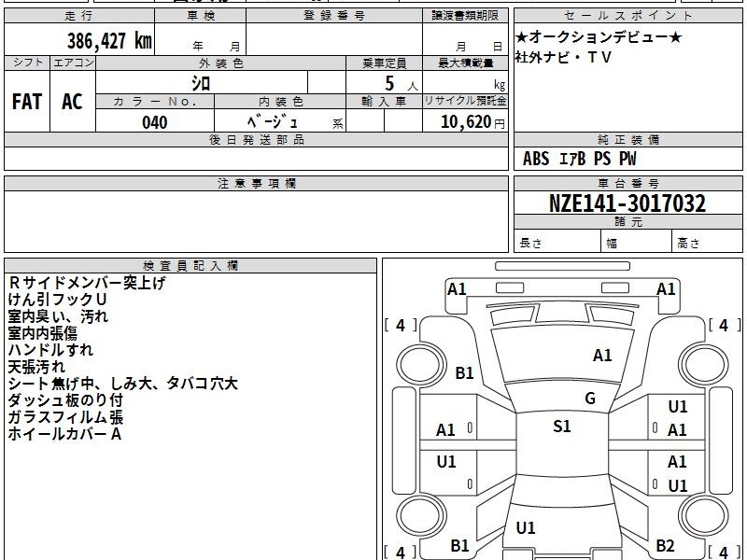The height and width of the screenshot is (560, 747).
Task: Click the A1 mark on the hood
Action: tap(602, 356)
